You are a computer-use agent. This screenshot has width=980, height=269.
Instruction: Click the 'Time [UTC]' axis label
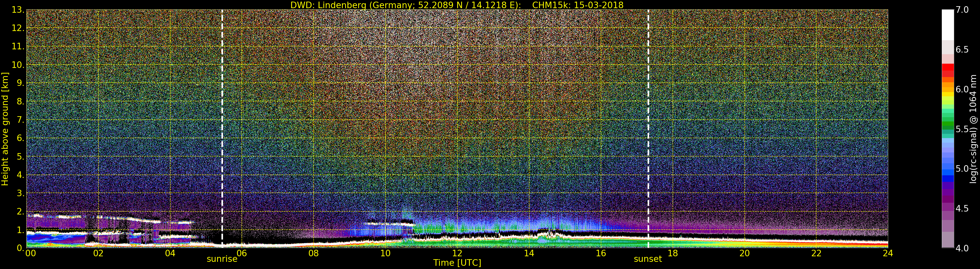[x=457, y=262]
